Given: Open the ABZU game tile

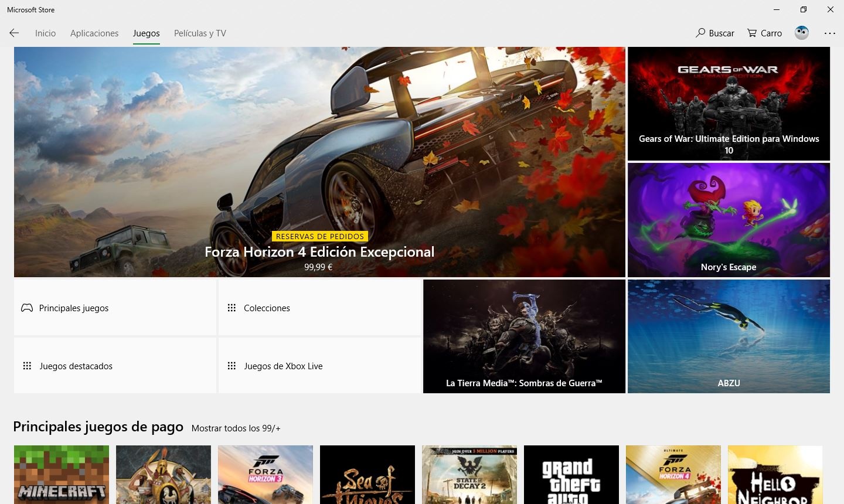Looking at the screenshot, I should (x=729, y=336).
